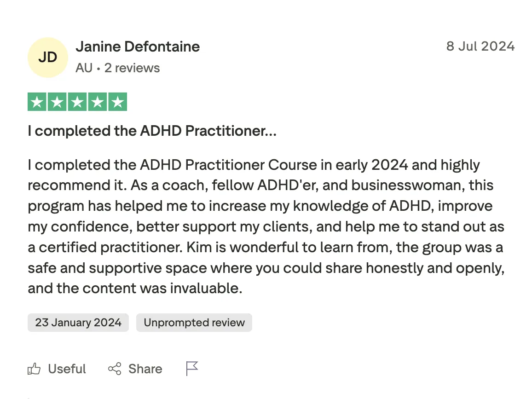This screenshot has height=399, width=532.
Task: Click the third green rating star
Action: click(x=77, y=102)
